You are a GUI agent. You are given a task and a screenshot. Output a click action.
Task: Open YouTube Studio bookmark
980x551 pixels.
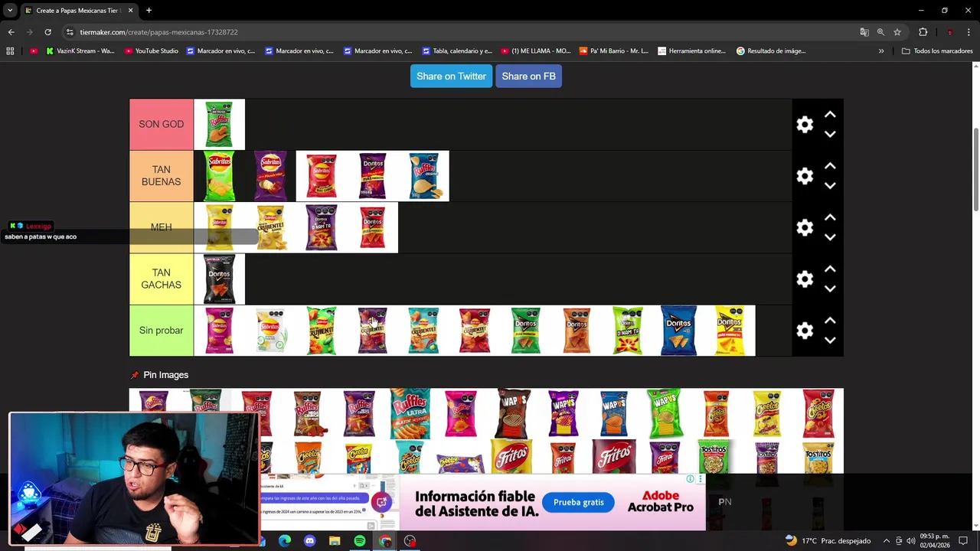pos(151,51)
